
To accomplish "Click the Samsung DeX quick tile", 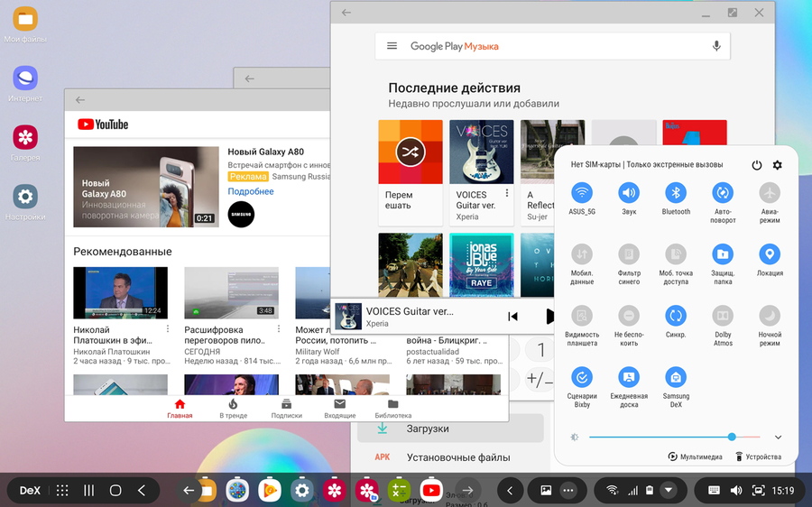I will click(x=676, y=377).
